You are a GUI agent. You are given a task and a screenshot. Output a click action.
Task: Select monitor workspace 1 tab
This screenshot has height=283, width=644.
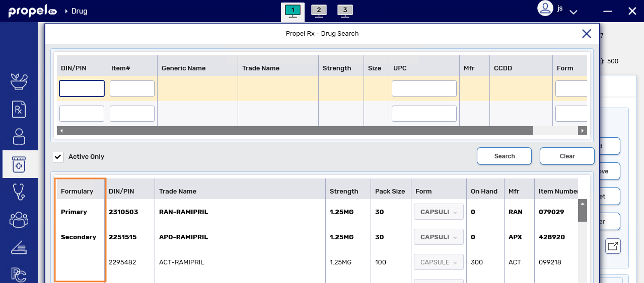(x=293, y=11)
